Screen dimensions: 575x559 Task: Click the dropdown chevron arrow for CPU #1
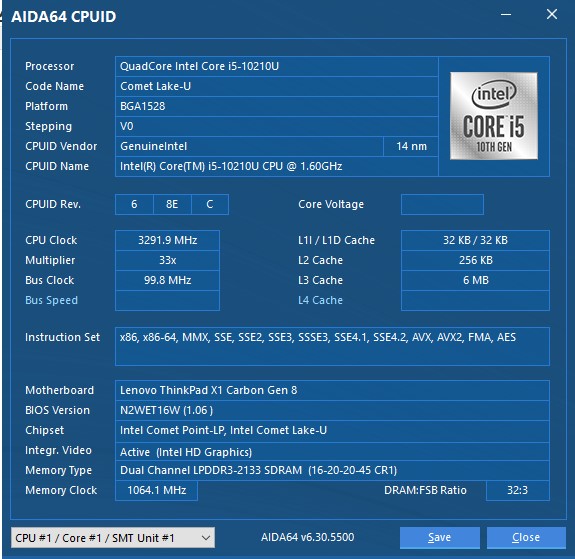click(x=206, y=538)
